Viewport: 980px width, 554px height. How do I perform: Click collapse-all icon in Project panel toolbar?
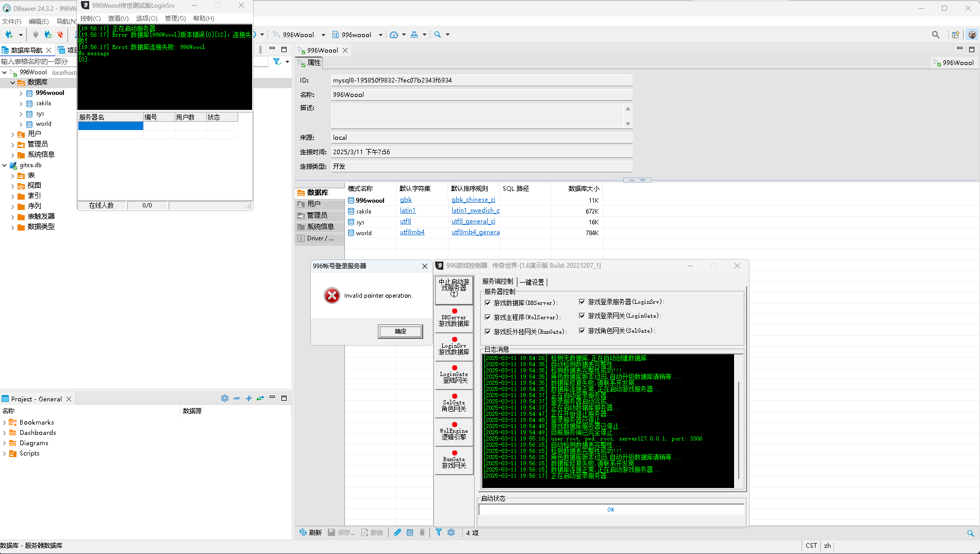tap(237, 398)
